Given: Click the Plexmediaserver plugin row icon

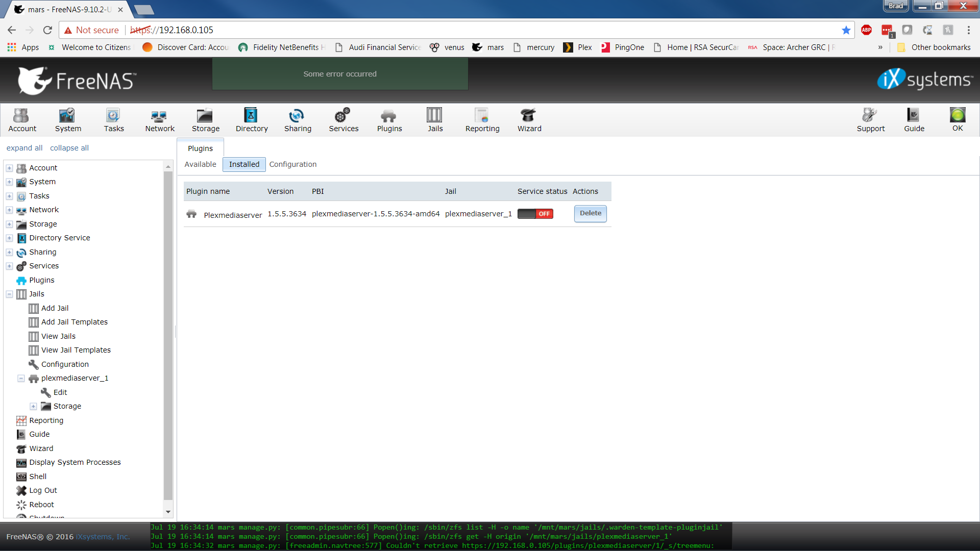Looking at the screenshot, I should (x=191, y=214).
